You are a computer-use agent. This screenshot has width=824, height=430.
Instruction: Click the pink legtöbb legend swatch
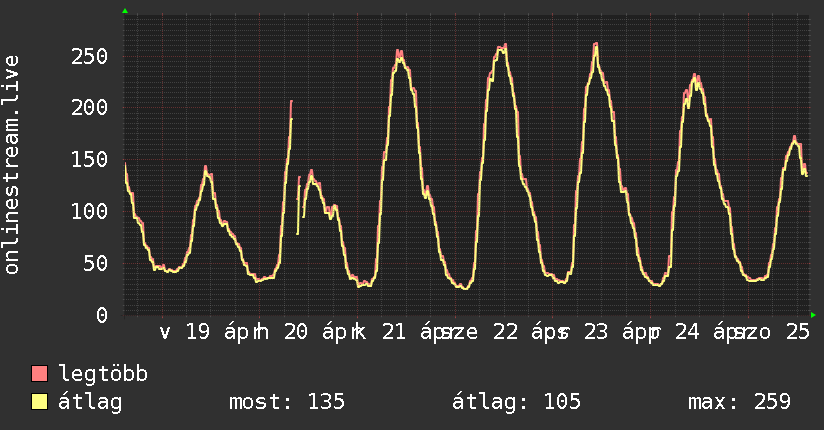coord(39,373)
